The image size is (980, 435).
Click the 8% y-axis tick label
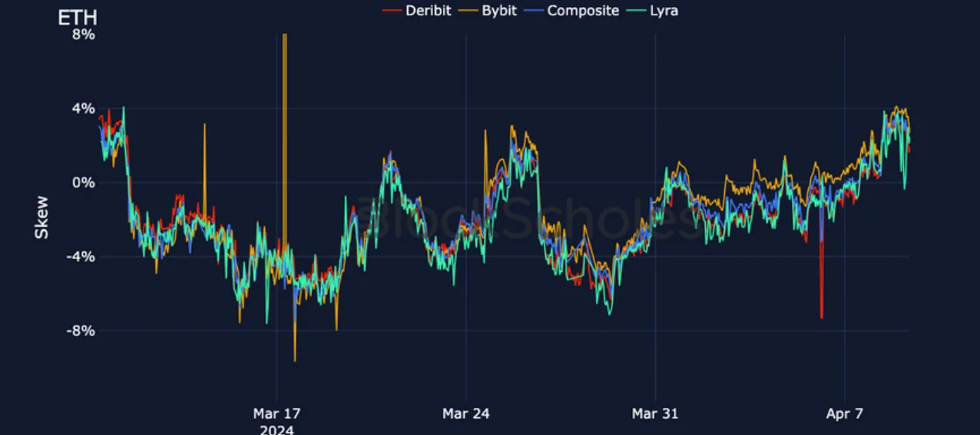coord(84,35)
